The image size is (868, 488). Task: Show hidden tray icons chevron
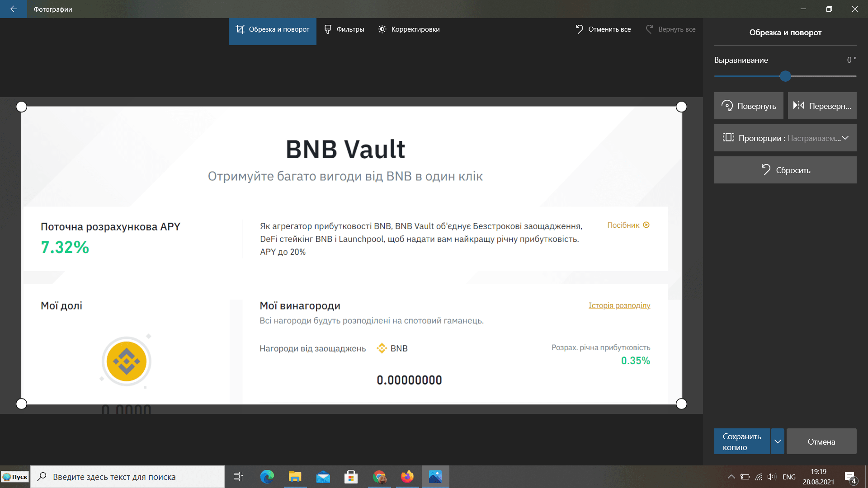(x=731, y=477)
